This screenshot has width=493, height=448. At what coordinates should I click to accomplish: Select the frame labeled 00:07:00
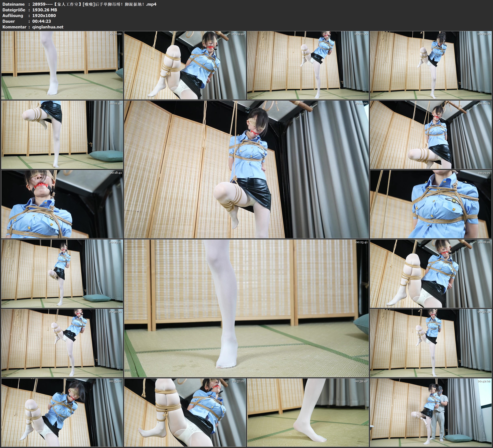[308, 65]
